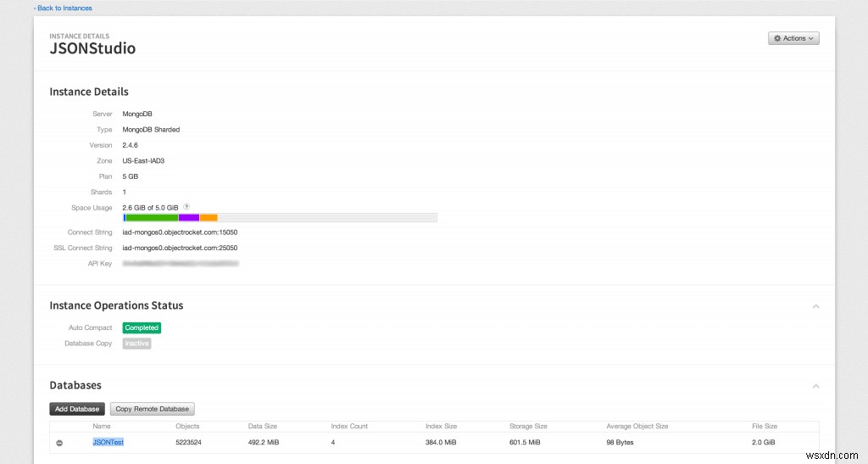Click the remove icon beside JSONTest database

pos(59,443)
